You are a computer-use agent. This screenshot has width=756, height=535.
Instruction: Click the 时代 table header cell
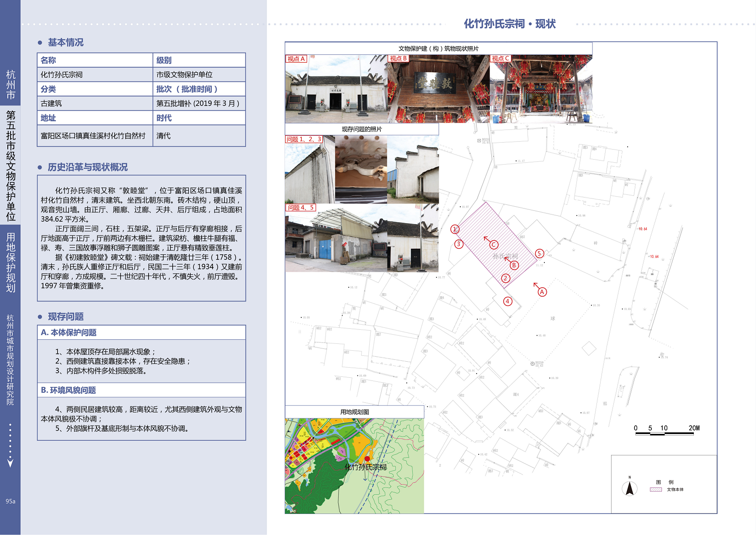click(x=199, y=118)
